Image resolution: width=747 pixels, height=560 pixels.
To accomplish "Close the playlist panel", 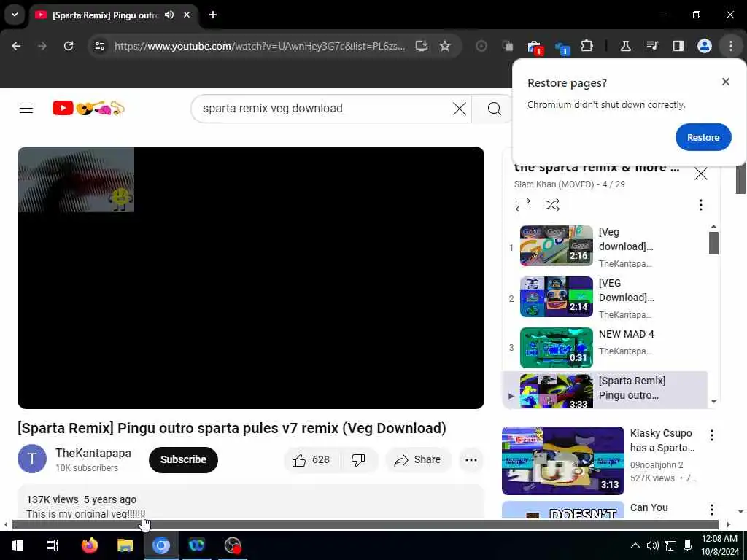I will click(x=701, y=174).
